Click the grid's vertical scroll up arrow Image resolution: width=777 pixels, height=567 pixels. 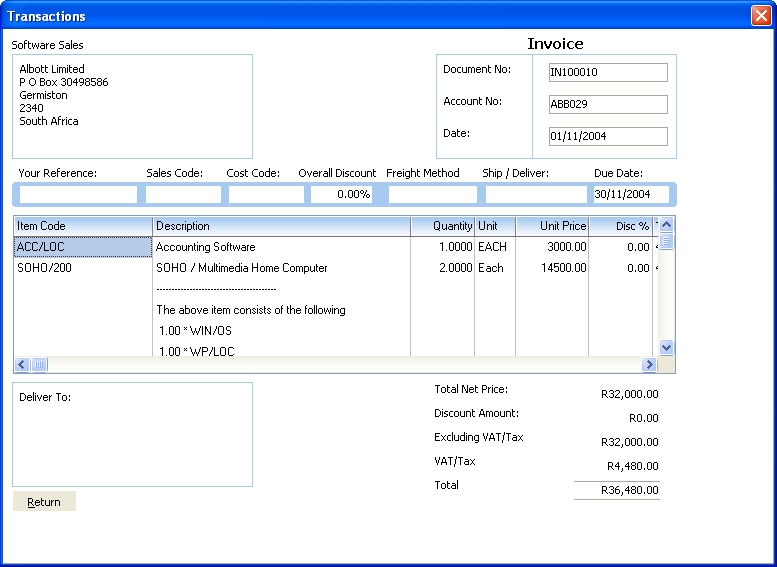click(x=666, y=225)
